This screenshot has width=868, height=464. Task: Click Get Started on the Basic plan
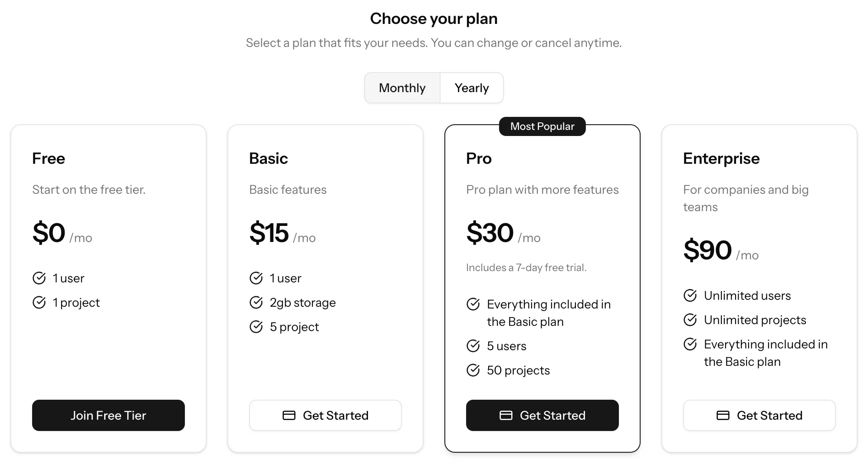325,415
